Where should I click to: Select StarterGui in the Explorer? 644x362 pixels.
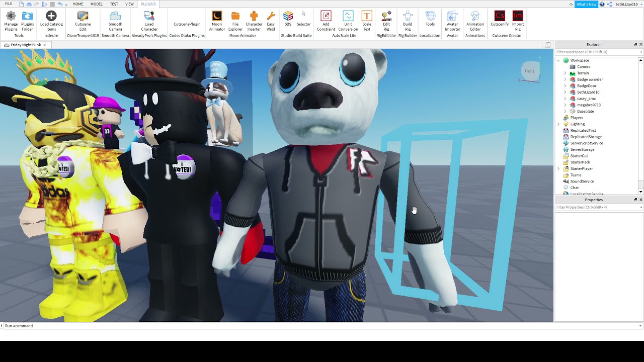pyautogui.click(x=579, y=156)
